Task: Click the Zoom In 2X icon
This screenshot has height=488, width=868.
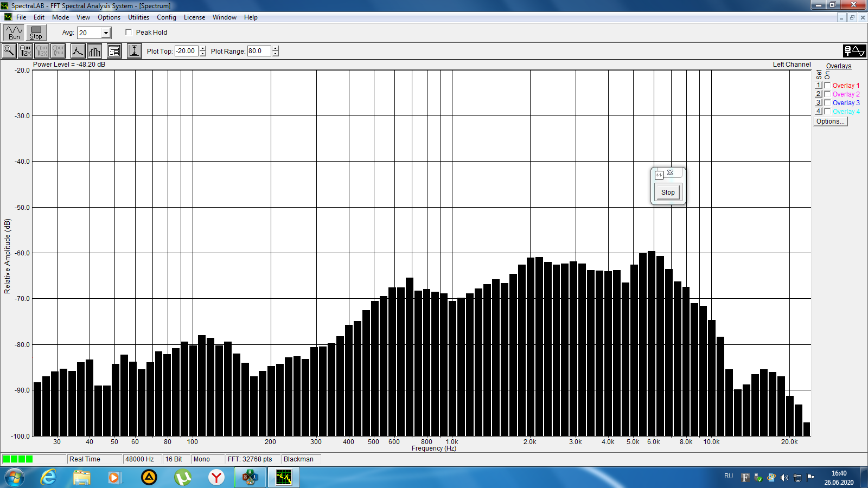Action: pos(25,51)
